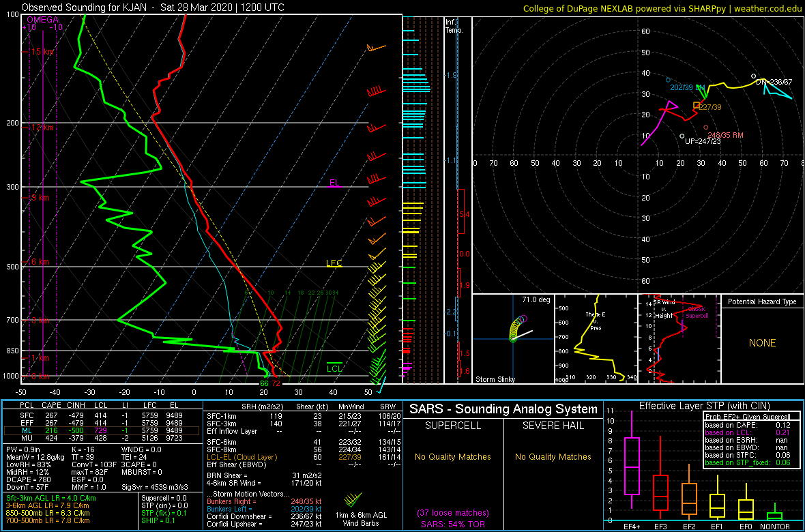This screenshot has width=805, height=532.
Task: Click the 15 km height label
Action: pyautogui.click(x=42, y=52)
